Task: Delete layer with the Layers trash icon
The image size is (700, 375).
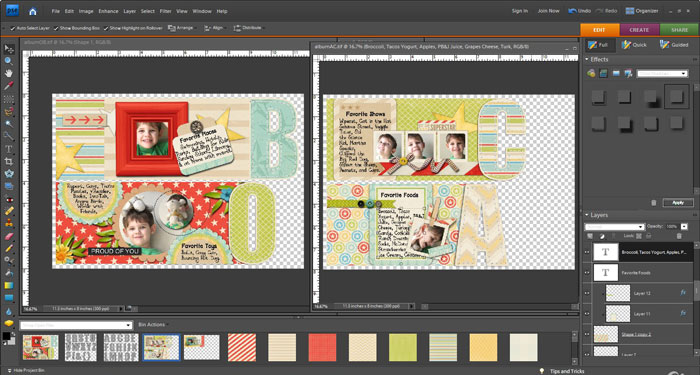Action: click(679, 236)
